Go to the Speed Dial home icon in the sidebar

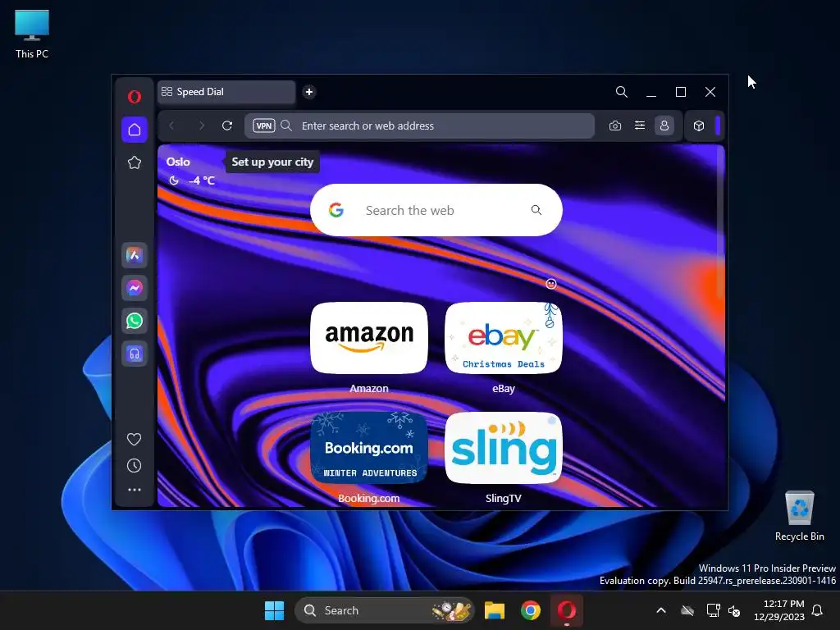tap(135, 130)
